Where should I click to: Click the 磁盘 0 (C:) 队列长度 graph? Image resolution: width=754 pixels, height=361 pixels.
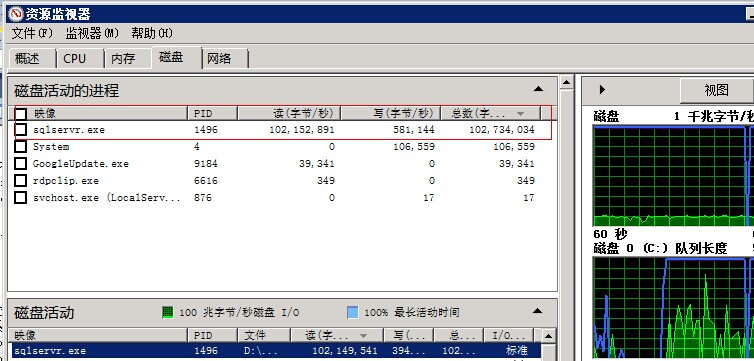[x=673, y=309]
